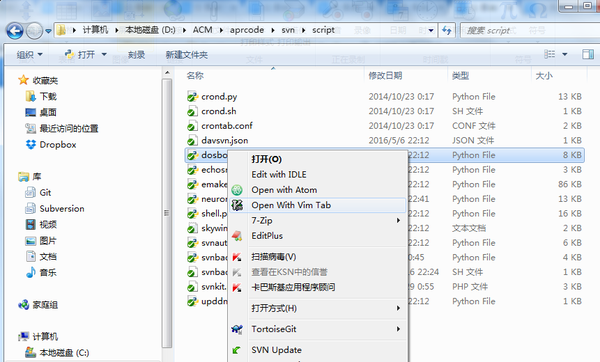Click the davsvn.json file icon
Image resolution: width=600 pixels, height=362 pixels.
point(192,140)
